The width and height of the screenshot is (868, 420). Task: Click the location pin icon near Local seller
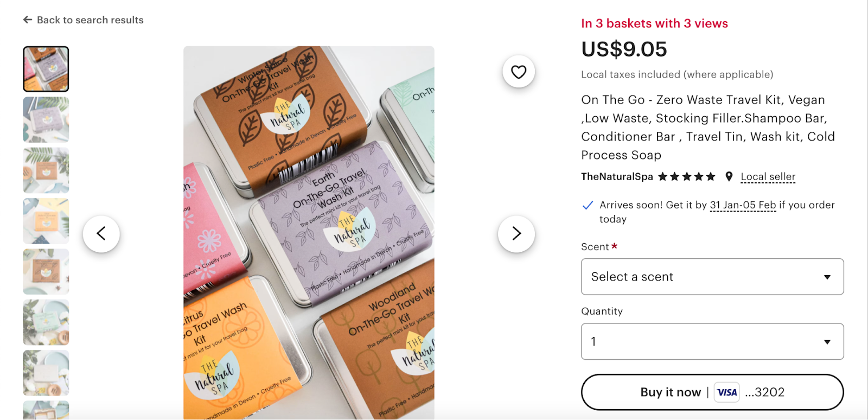[x=729, y=176]
